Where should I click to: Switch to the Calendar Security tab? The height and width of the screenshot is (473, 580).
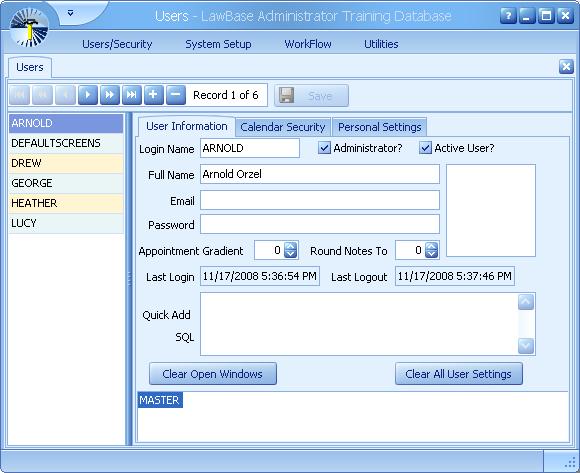pyautogui.click(x=283, y=127)
